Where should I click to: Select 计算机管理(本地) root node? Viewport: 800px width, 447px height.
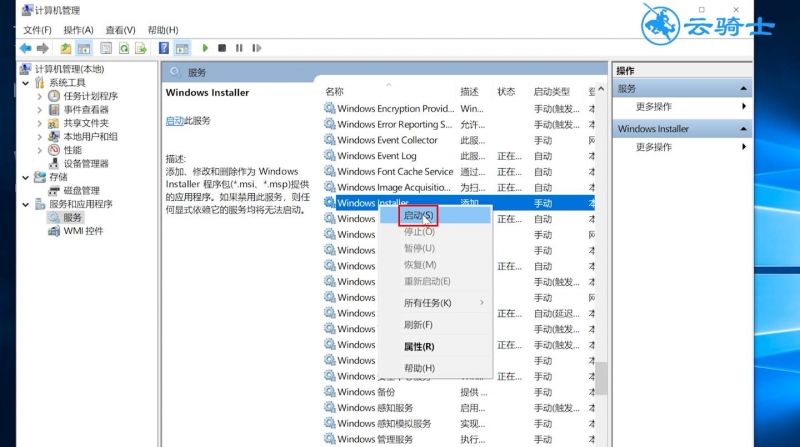click(69, 69)
